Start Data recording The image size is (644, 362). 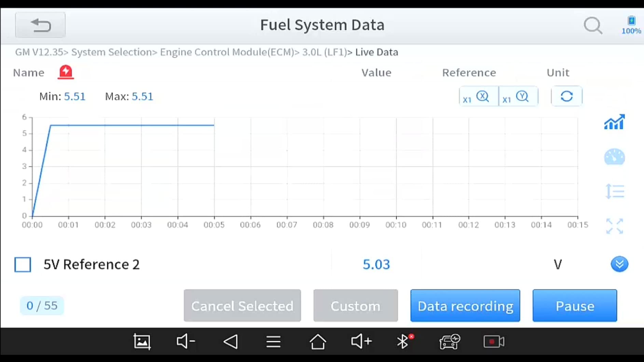point(465,306)
